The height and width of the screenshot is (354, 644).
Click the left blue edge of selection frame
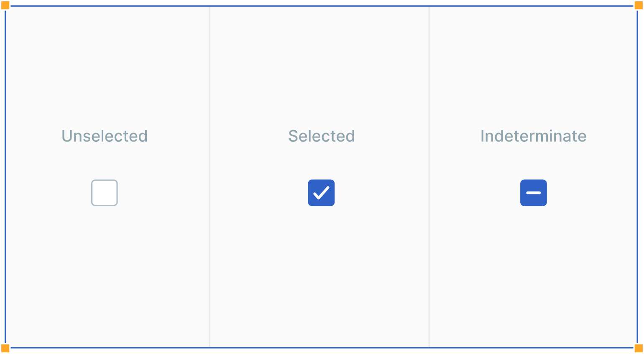[x=5, y=176]
